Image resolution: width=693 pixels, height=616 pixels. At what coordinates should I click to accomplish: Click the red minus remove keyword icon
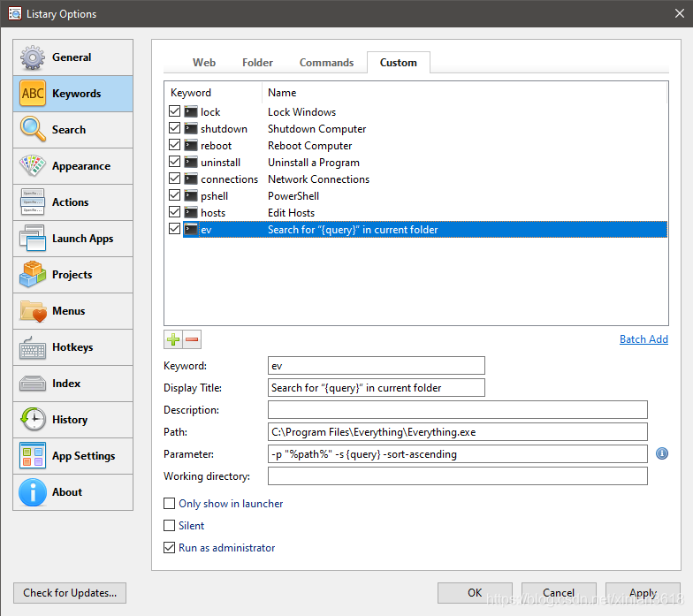pos(192,339)
